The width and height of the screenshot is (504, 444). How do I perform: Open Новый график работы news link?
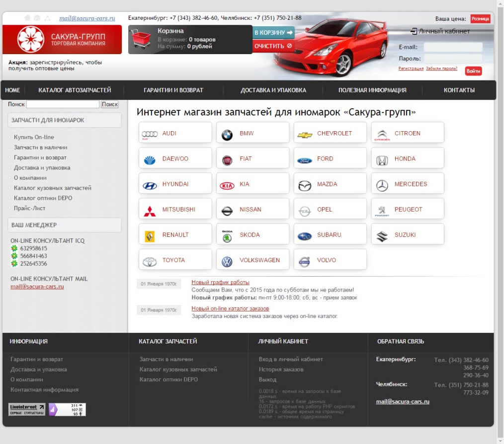pos(221,282)
